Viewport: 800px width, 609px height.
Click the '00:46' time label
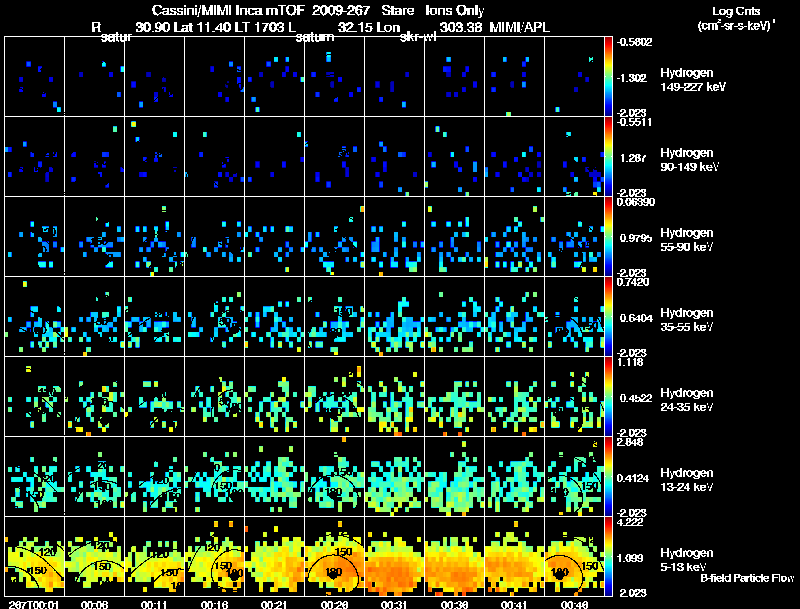coord(574,605)
